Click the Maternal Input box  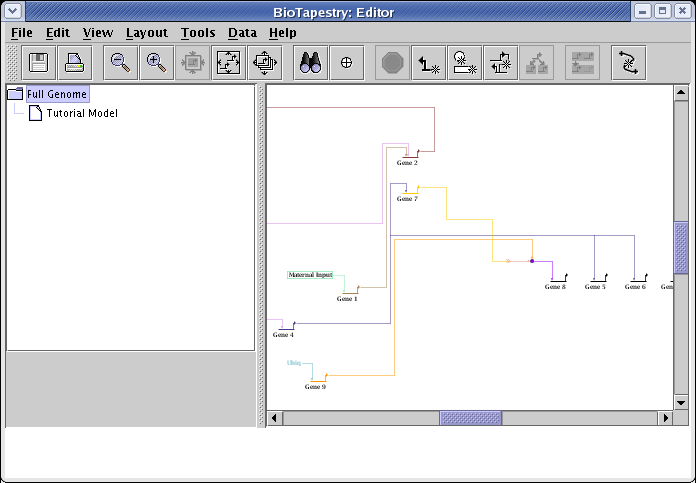tap(310, 275)
